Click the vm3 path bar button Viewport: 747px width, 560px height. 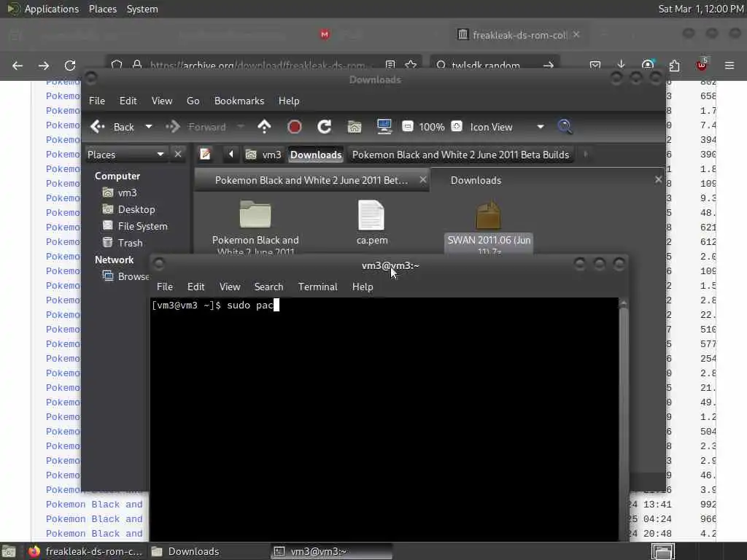[263, 155]
